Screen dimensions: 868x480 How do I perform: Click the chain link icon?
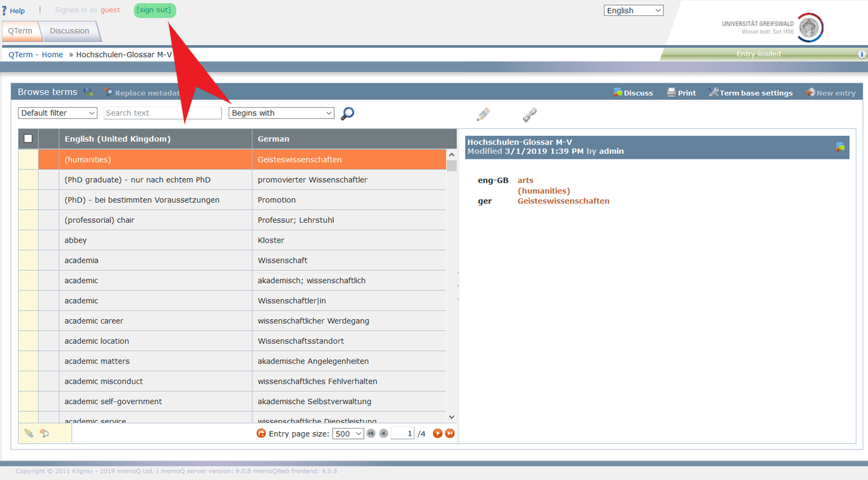pos(530,114)
